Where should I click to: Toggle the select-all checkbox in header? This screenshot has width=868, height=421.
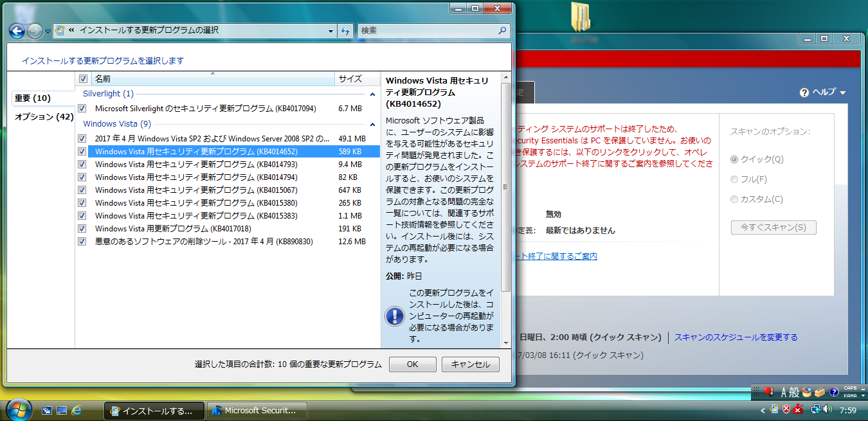coord(82,78)
